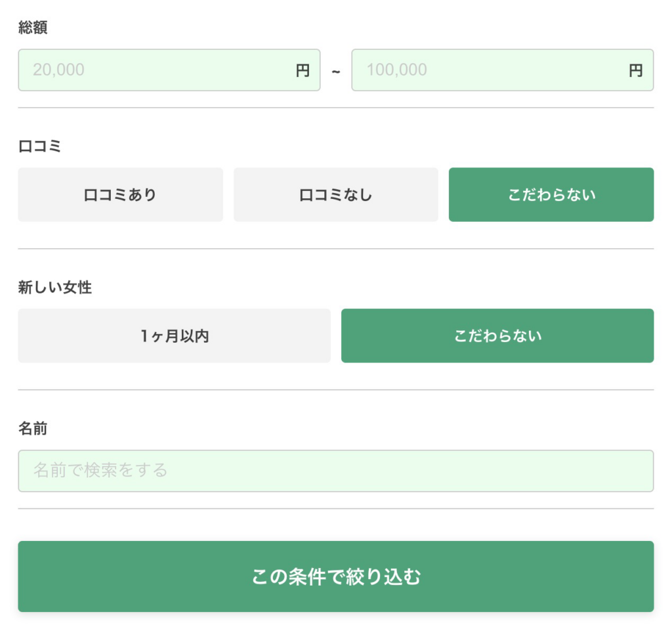
Task: Click the 口コミ section label
Action: click(x=39, y=146)
